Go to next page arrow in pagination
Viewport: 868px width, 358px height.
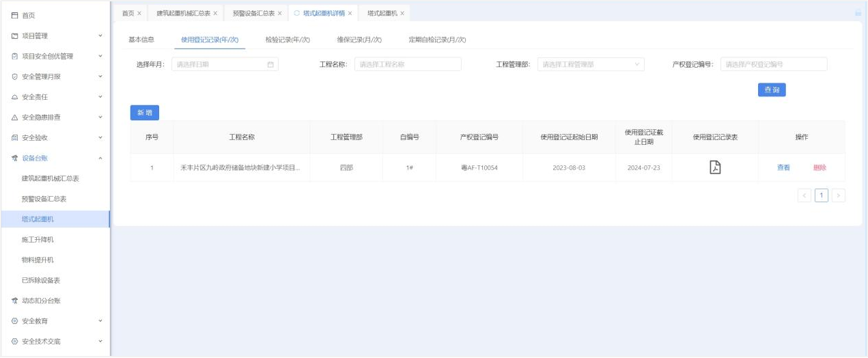point(838,195)
